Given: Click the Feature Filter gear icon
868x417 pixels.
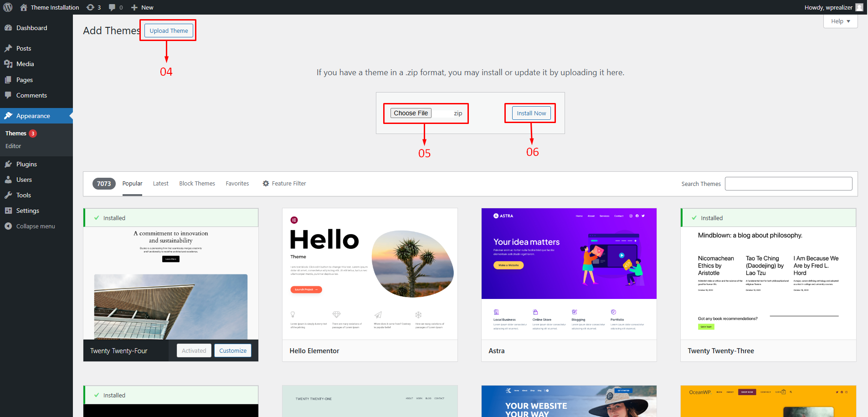Looking at the screenshot, I should [x=266, y=183].
